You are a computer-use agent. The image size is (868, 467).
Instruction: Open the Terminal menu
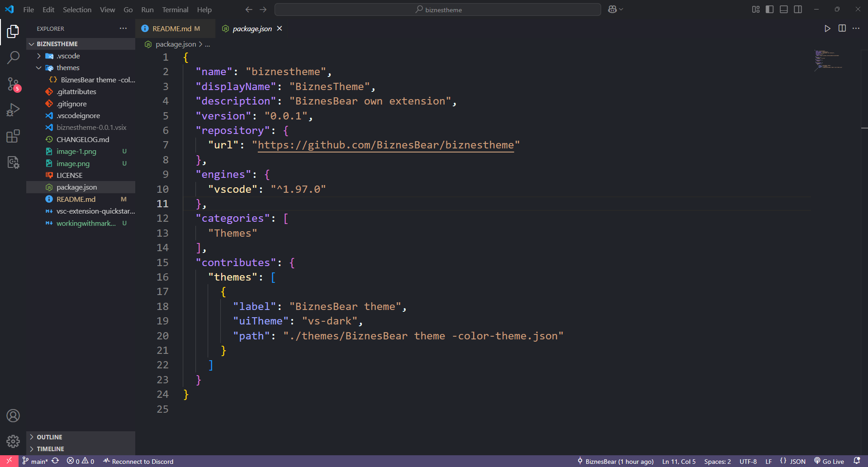point(175,10)
